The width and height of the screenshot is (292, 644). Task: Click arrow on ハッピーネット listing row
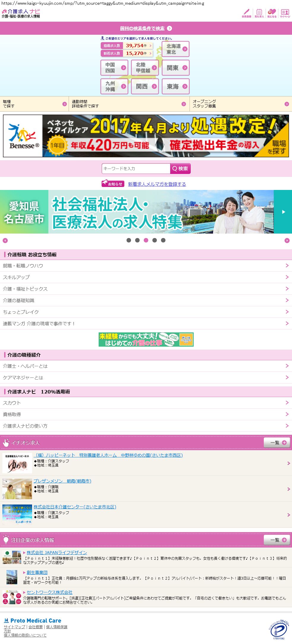(x=288, y=463)
